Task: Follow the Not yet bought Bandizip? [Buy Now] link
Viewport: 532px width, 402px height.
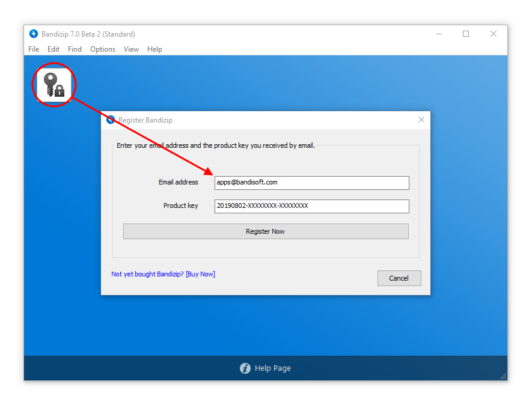Action: [x=163, y=274]
